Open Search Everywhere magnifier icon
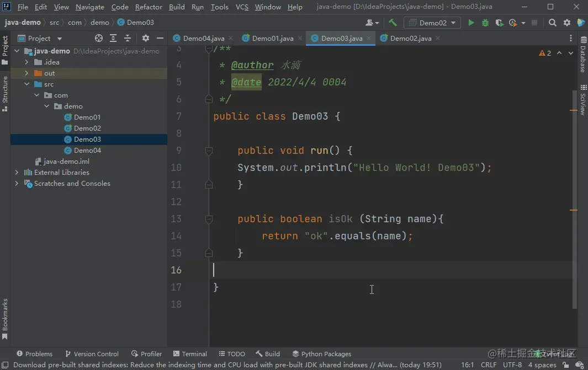The height and width of the screenshot is (370, 588). [553, 23]
